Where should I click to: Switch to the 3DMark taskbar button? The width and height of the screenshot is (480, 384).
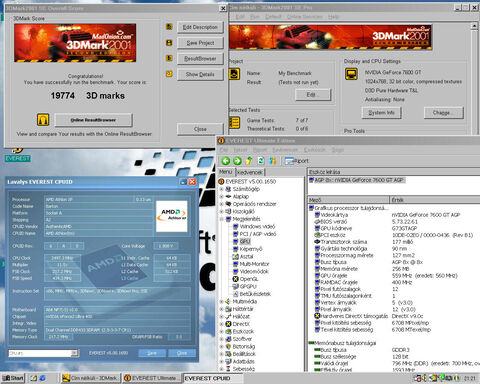pos(90,378)
